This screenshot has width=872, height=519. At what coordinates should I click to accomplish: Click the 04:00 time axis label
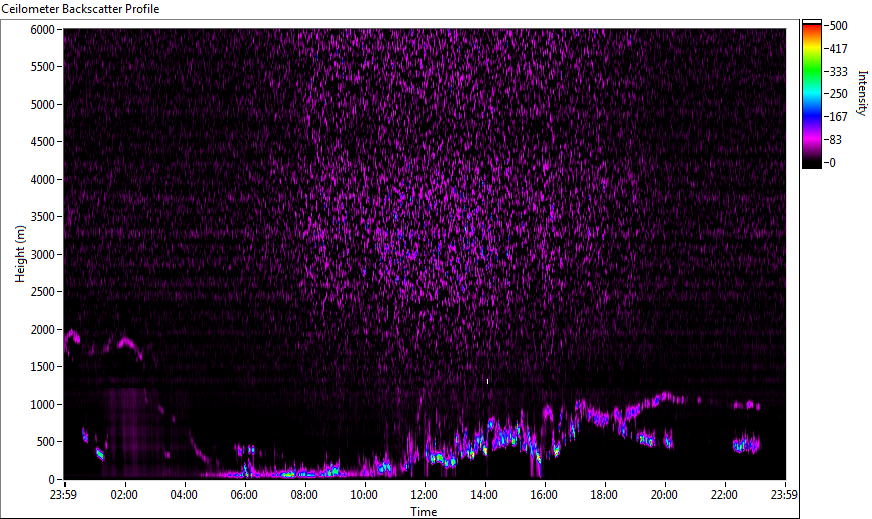[184, 495]
